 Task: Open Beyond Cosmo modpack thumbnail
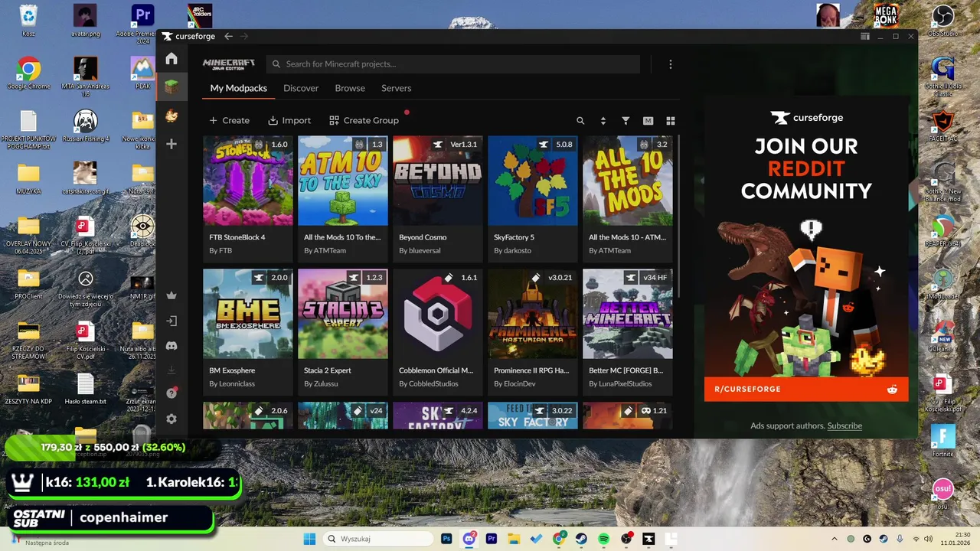(438, 181)
